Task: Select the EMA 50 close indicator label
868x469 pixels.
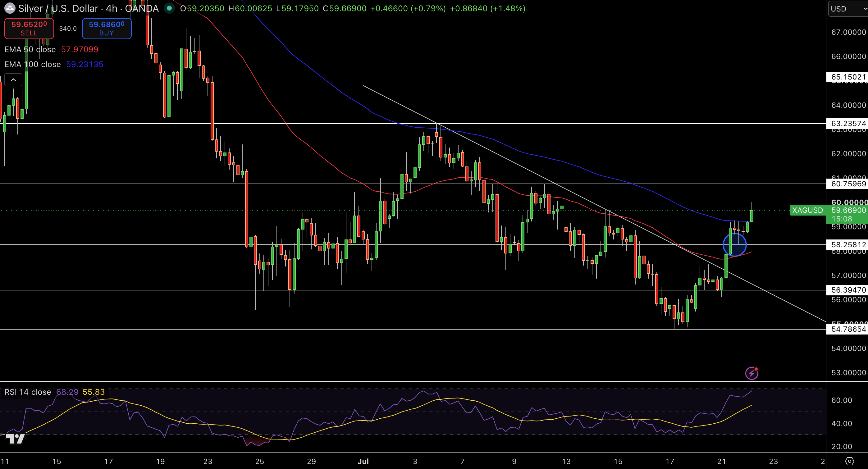Action: [30, 49]
